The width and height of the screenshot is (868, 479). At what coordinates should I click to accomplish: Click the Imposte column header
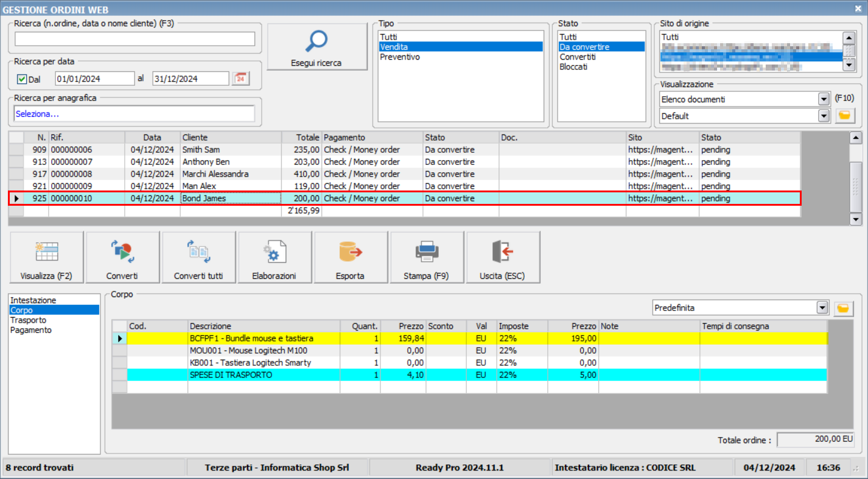[x=522, y=326]
